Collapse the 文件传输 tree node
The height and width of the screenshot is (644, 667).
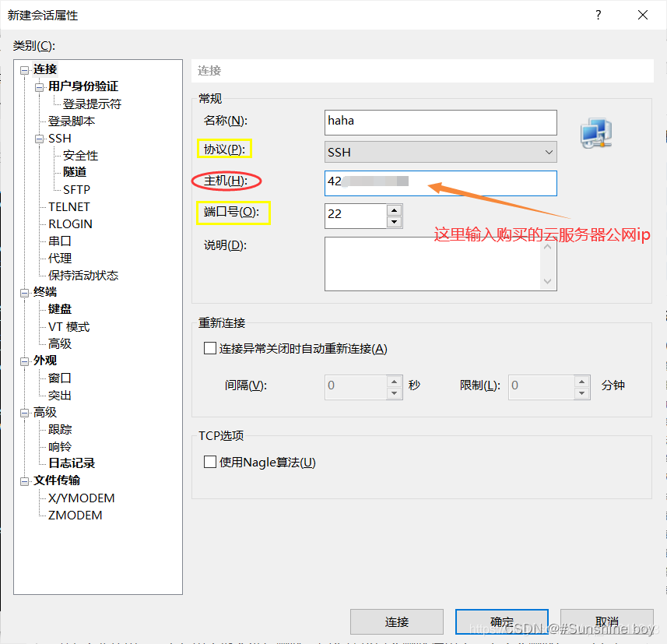[x=25, y=481]
